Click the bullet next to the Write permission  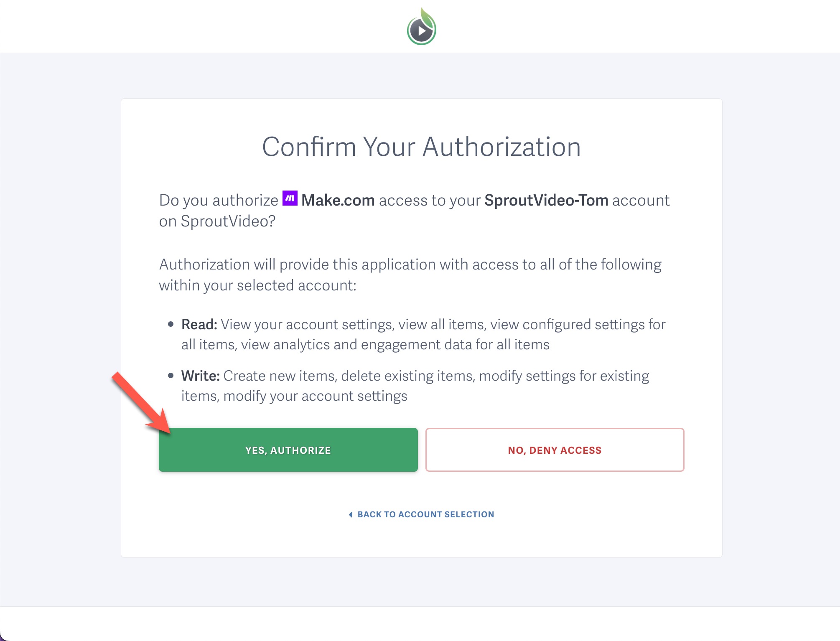171,375
